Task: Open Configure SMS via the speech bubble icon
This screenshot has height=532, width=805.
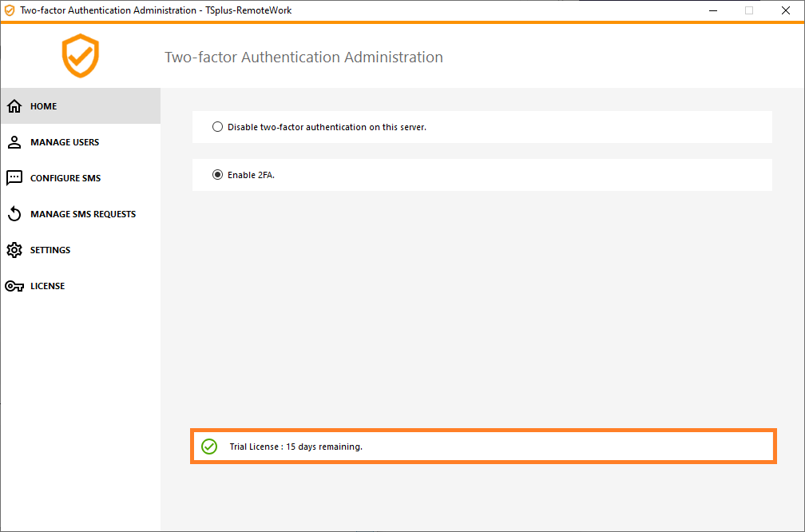Action: 14,177
